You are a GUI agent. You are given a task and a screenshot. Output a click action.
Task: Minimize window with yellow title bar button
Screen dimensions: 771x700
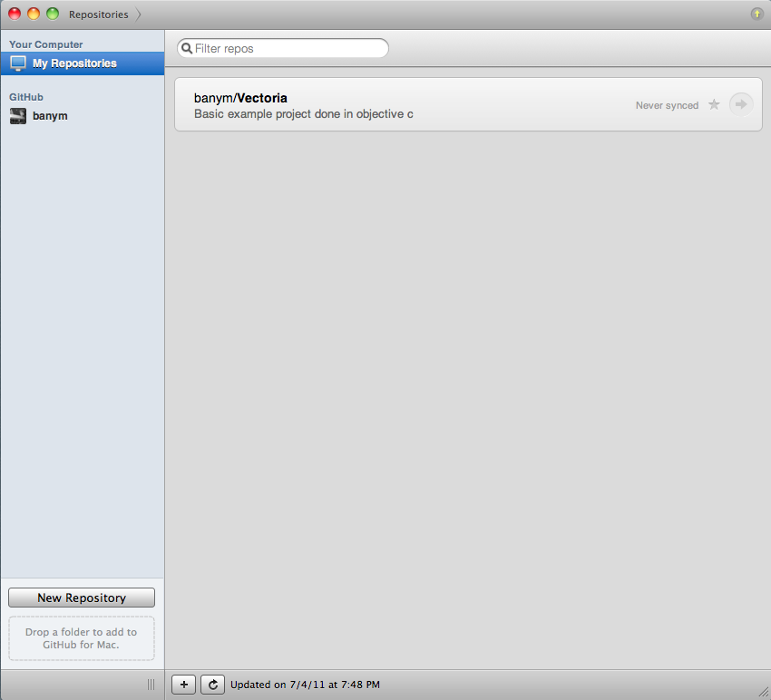(34, 14)
